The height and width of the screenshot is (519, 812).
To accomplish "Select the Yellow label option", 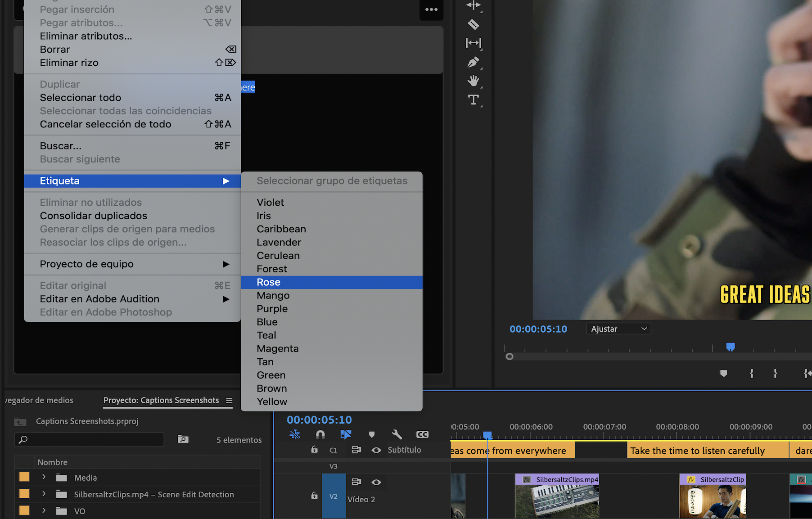I will [332, 402].
